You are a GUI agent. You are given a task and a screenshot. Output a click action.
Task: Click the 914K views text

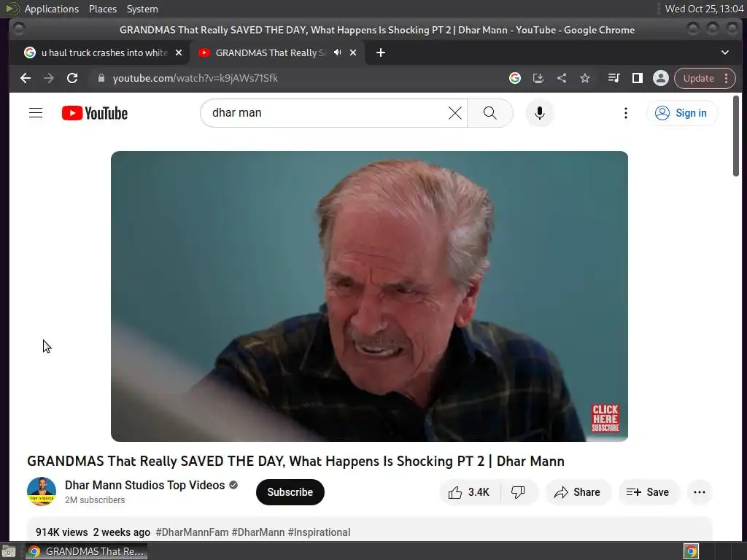coord(62,532)
